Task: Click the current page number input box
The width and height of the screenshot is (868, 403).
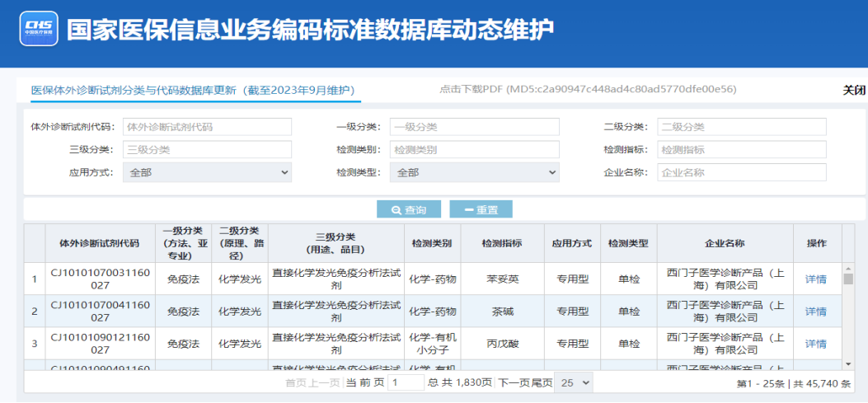Action: pos(406,382)
